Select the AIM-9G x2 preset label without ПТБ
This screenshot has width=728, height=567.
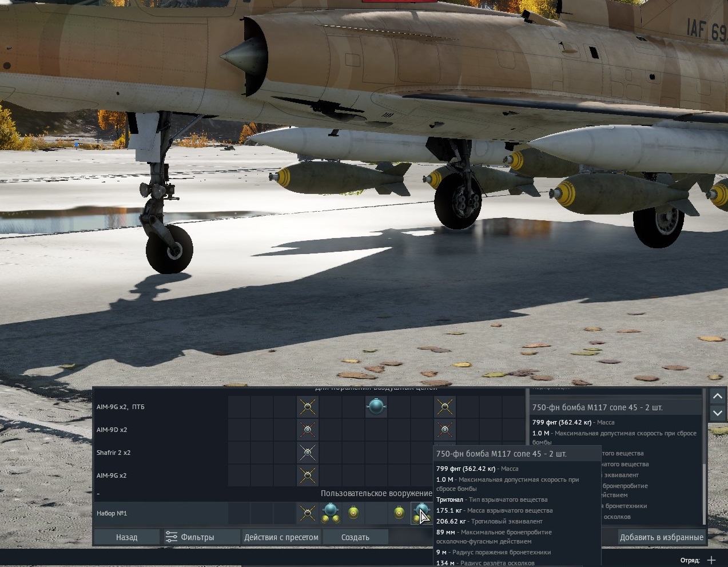(112, 475)
